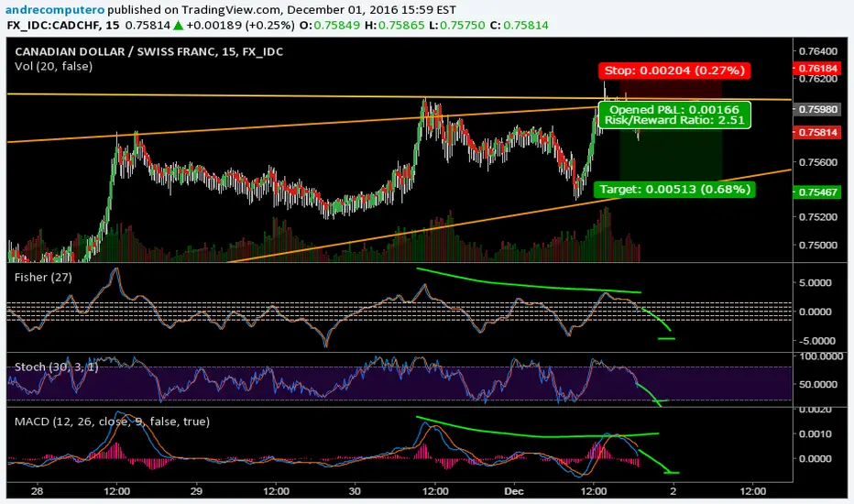
Task: Click the 30 date label on time axis
Action: pos(355,491)
